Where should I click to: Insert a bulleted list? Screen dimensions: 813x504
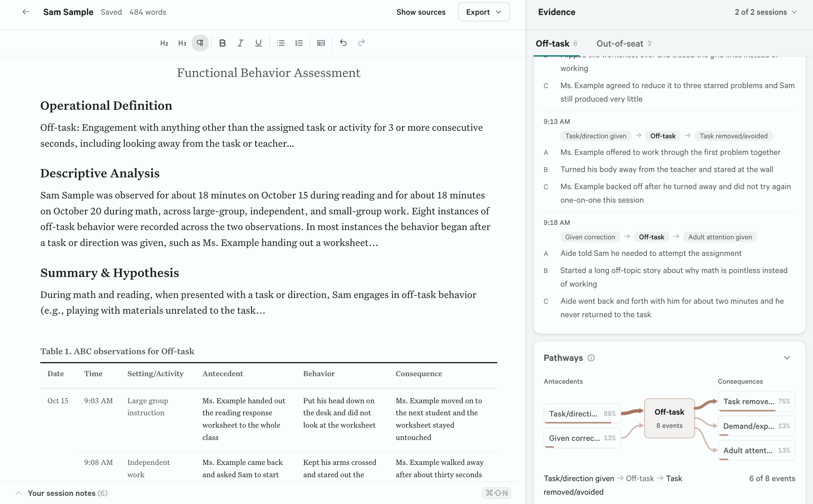point(281,43)
